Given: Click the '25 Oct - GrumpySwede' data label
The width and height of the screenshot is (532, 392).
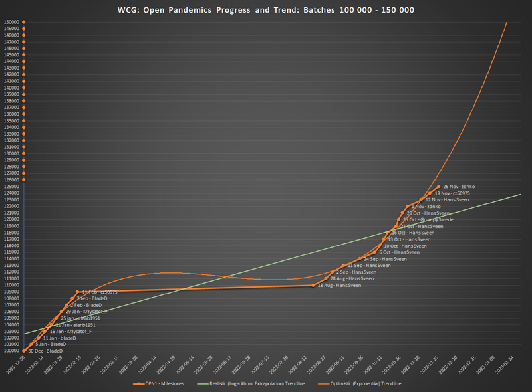Looking at the screenshot, I should coord(428,219).
